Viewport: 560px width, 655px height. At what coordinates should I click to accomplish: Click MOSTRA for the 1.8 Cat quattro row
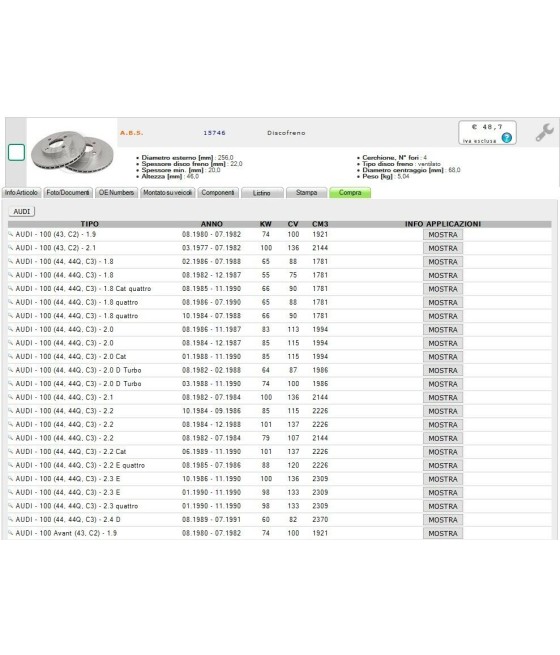[443, 289]
